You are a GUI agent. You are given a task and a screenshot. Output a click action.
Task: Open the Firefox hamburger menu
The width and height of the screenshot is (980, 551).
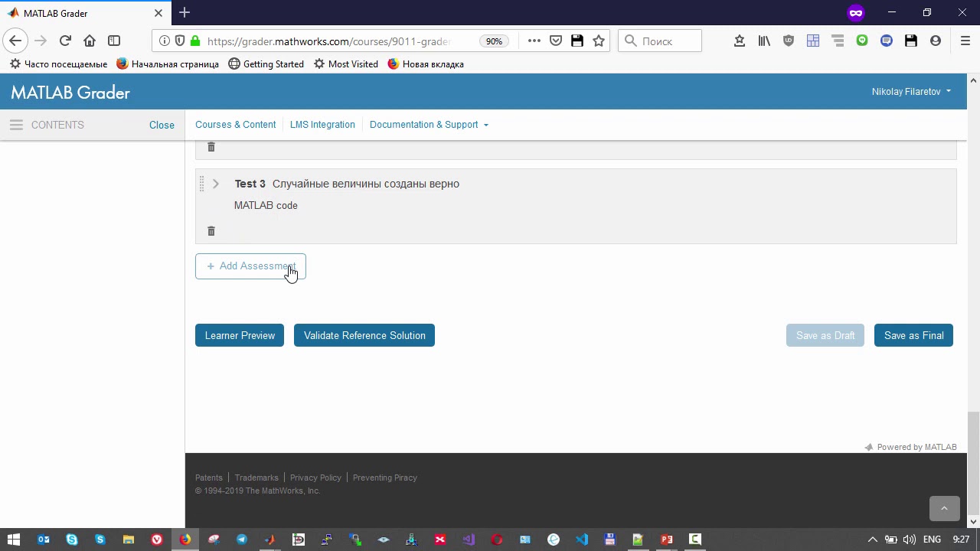click(965, 41)
